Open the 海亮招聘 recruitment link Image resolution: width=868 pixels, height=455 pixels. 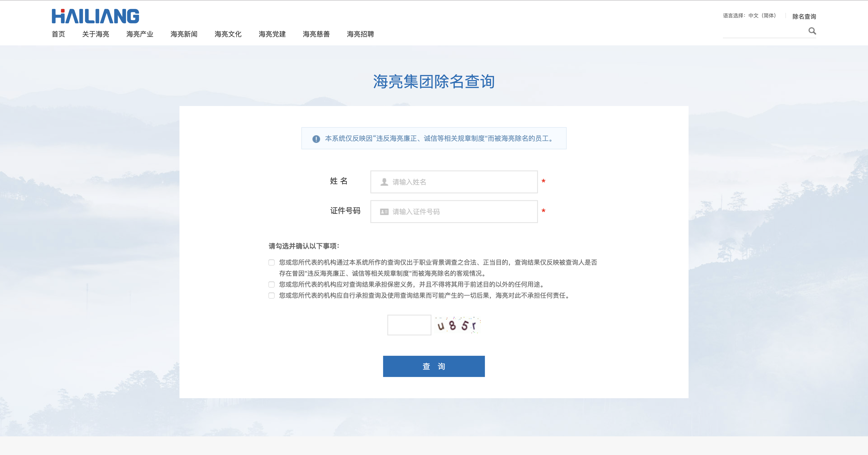(360, 34)
